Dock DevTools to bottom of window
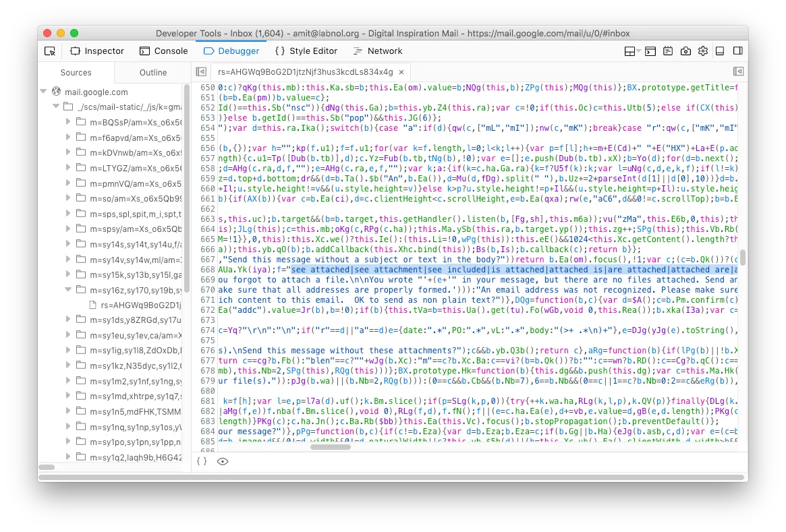The width and height of the screenshot is (786, 532). click(x=719, y=51)
